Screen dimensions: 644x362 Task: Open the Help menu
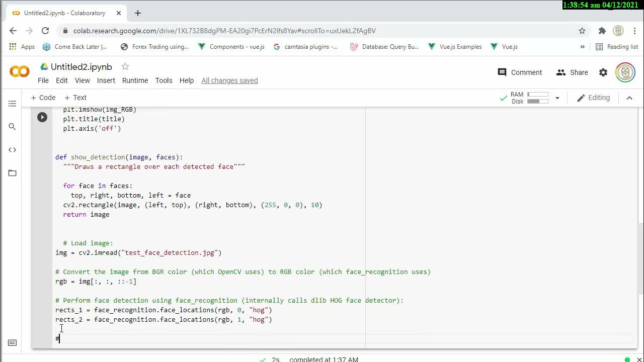coord(186,80)
